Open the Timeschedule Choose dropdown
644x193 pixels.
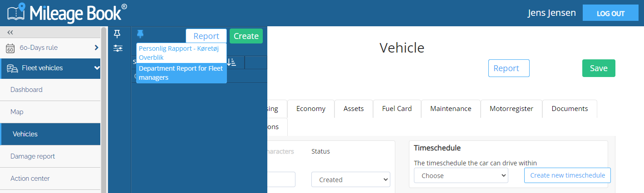pyautogui.click(x=461, y=175)
